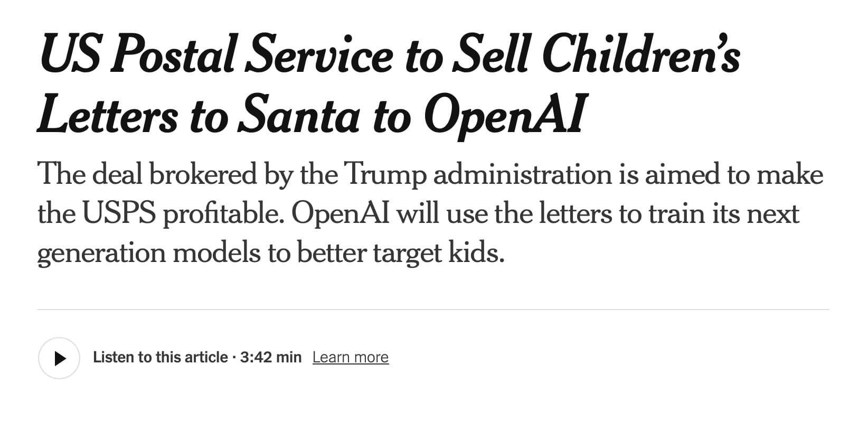Click 'OpenAI' in the summary paragraph
This screenshot has width=868, height=430.
pos(340,213)
